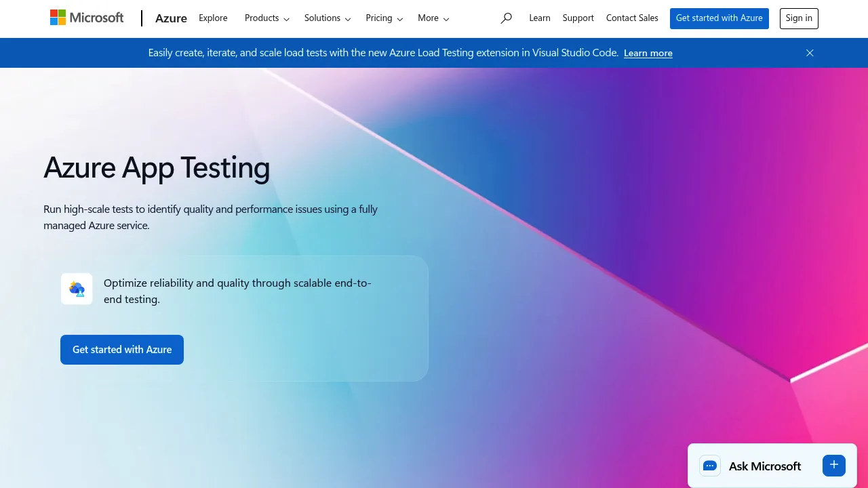Expand the Ask Microsoft plus button
This screenshot has height=488, width=868.
(834, 466)
